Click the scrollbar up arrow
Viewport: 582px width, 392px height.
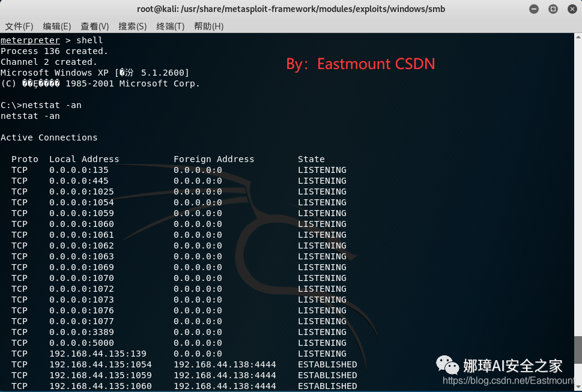578,37
